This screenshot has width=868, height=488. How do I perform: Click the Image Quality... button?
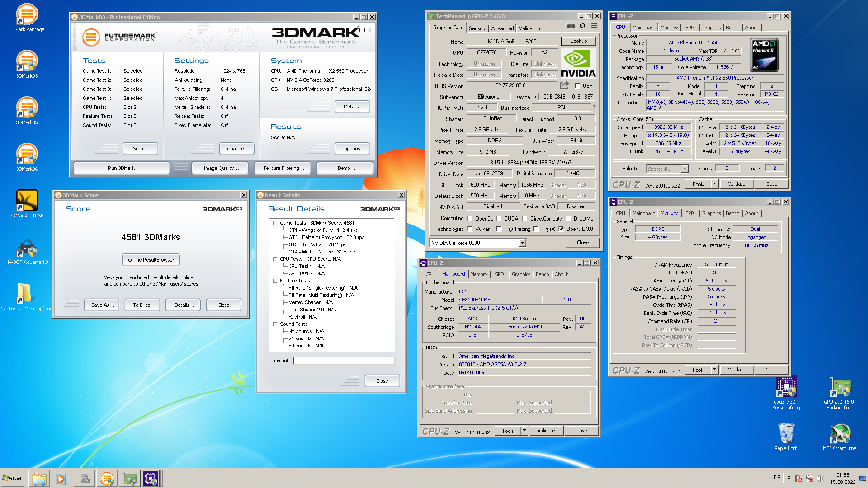(221, 168)
